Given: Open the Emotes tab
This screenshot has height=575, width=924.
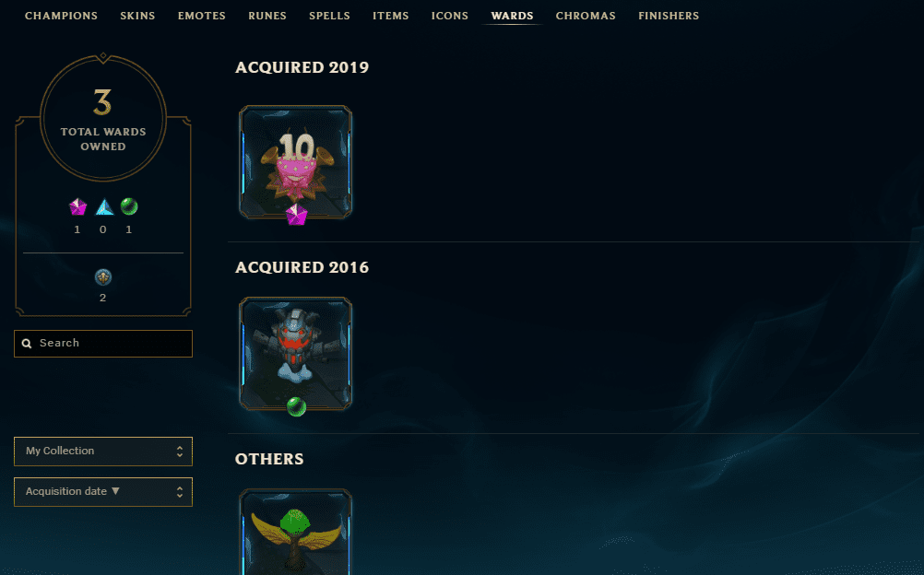Looking at the screenshot, I should pyautogui.click(x=202, y=16).
